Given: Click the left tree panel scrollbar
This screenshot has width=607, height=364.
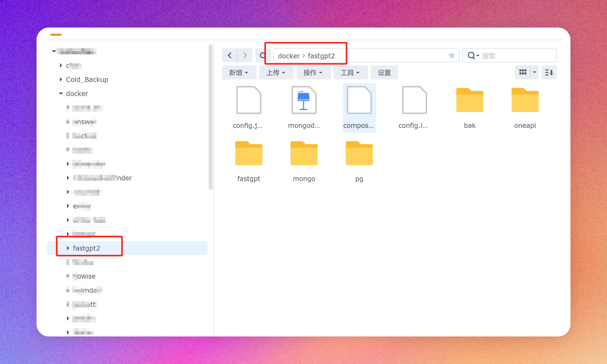Looking at the screenshot, I should pos(210,117).
